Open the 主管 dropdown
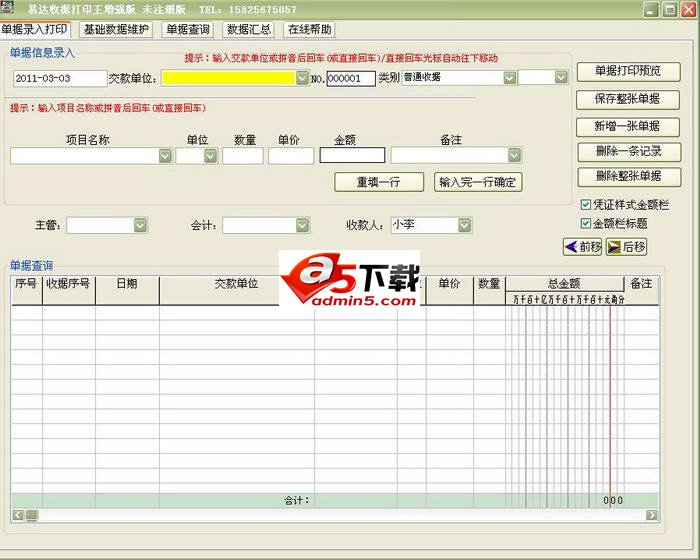Viewport: 700px width, 560px height. (140, 226)
